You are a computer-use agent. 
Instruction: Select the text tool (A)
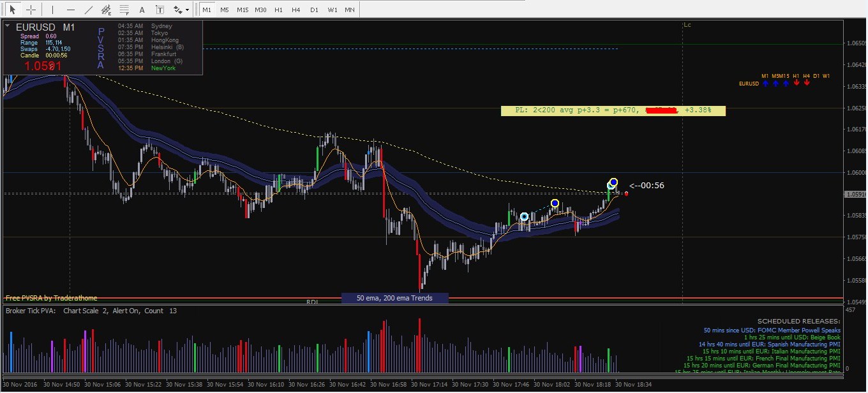(142, 10)
